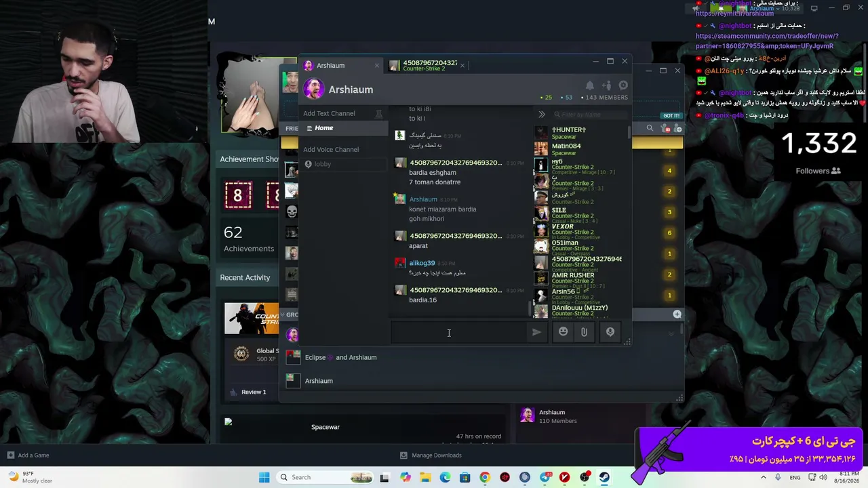
Task: Open the taskbar weather widget
Action: [29, 477]
